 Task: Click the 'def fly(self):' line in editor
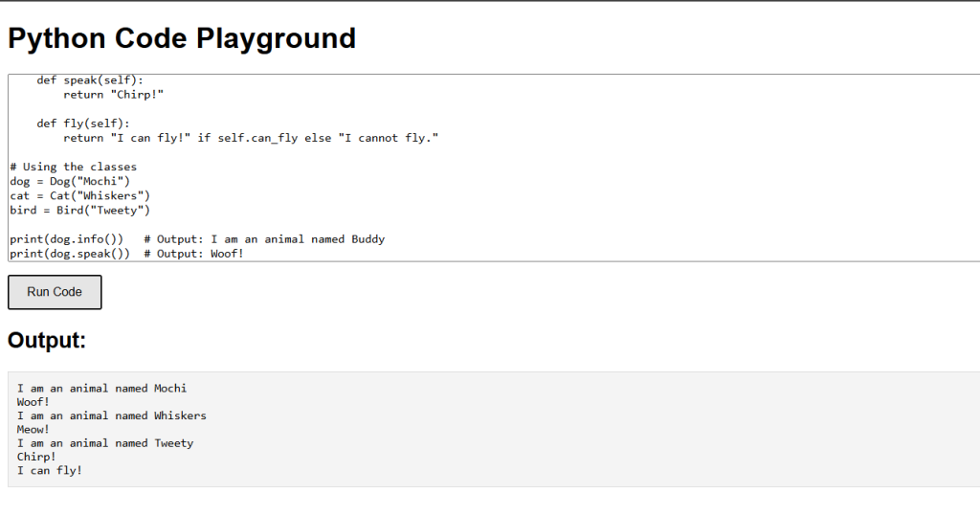pyautogui.click(x=83, y=123)
